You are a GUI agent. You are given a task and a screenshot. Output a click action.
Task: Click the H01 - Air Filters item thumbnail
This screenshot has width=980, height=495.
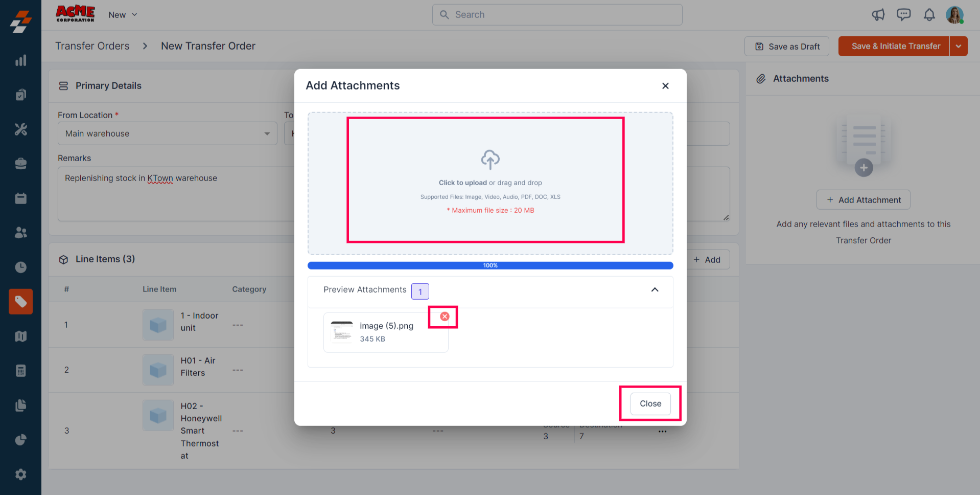pos(158,370)
